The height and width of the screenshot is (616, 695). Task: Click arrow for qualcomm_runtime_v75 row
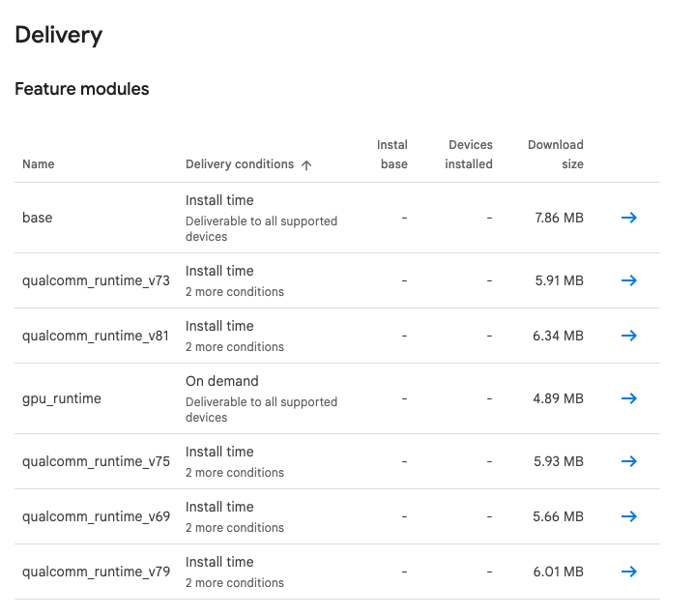(x=628, y=461)
